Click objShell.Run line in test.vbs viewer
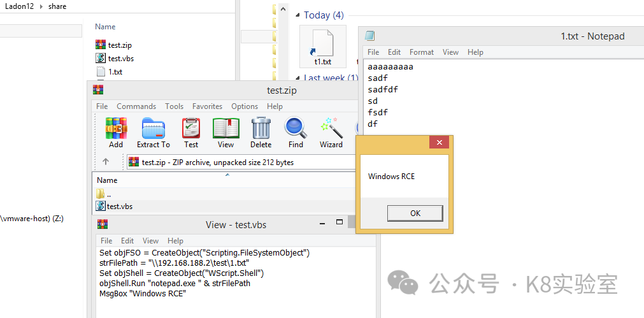 point(175,284)
